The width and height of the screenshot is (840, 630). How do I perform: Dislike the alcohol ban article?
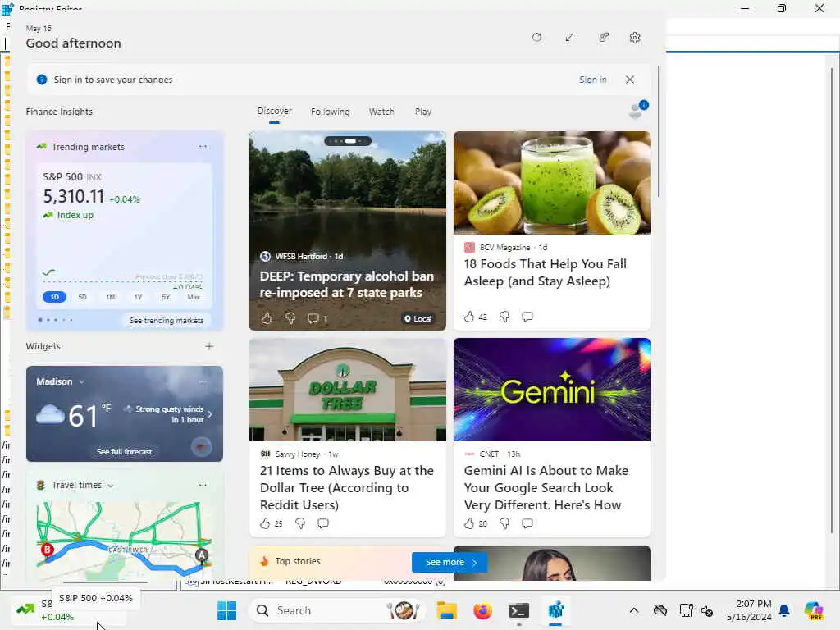click(290, 318)
